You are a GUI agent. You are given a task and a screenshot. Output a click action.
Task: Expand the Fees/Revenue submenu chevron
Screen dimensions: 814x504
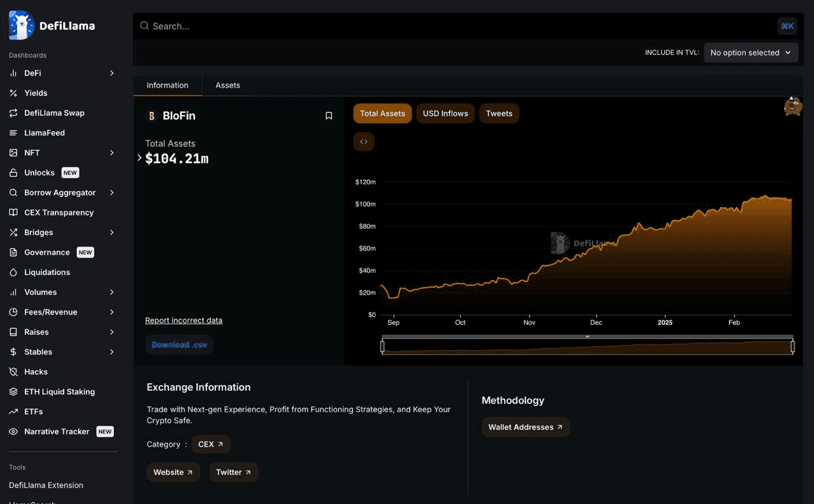pos(112,312)
